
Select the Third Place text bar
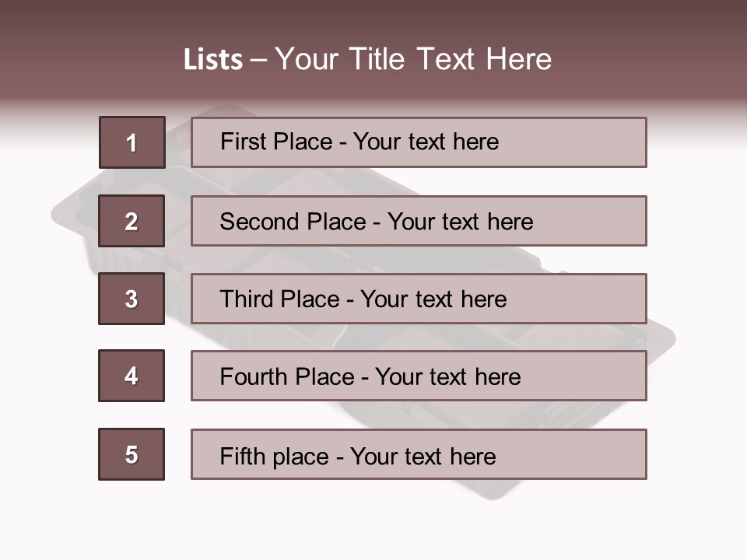point(419,299)
